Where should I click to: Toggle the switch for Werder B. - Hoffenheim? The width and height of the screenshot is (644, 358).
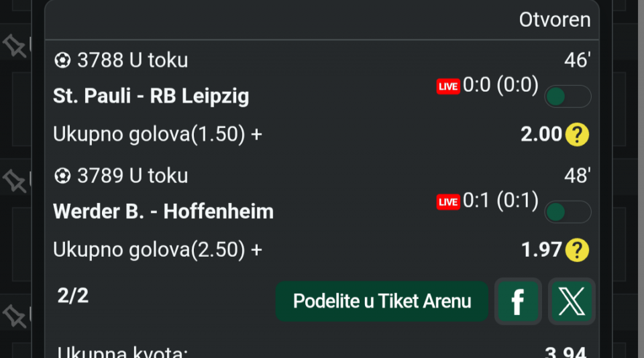(568, 212)
